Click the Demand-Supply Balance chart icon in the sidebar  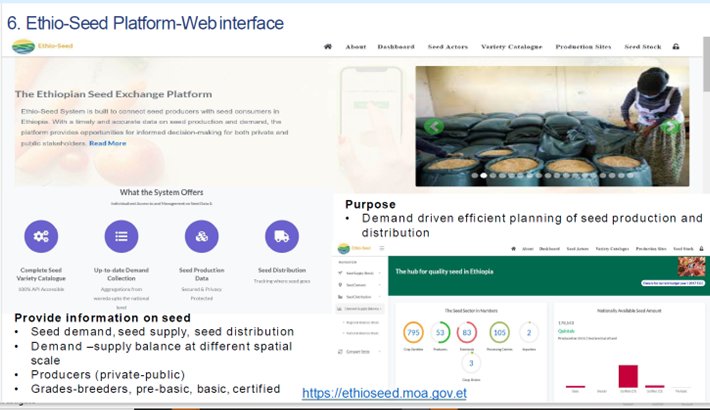(x=340, y=309)
